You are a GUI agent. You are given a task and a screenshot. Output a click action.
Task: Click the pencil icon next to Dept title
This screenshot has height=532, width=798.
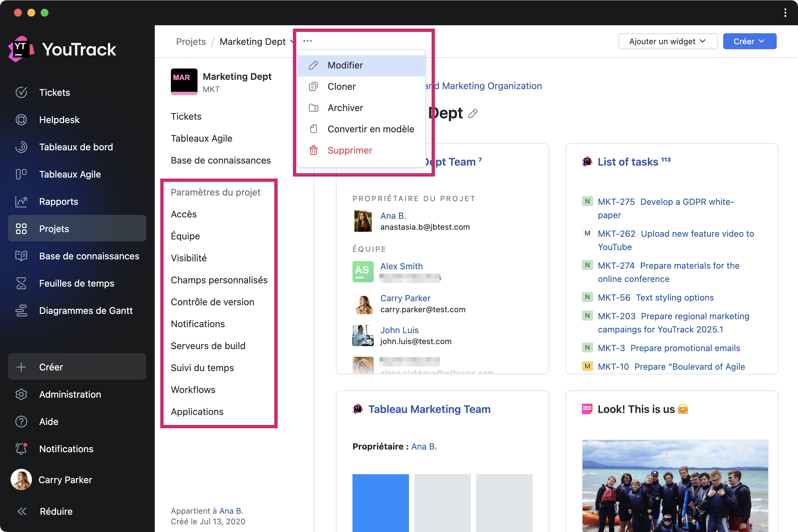[x=473, y=113]
